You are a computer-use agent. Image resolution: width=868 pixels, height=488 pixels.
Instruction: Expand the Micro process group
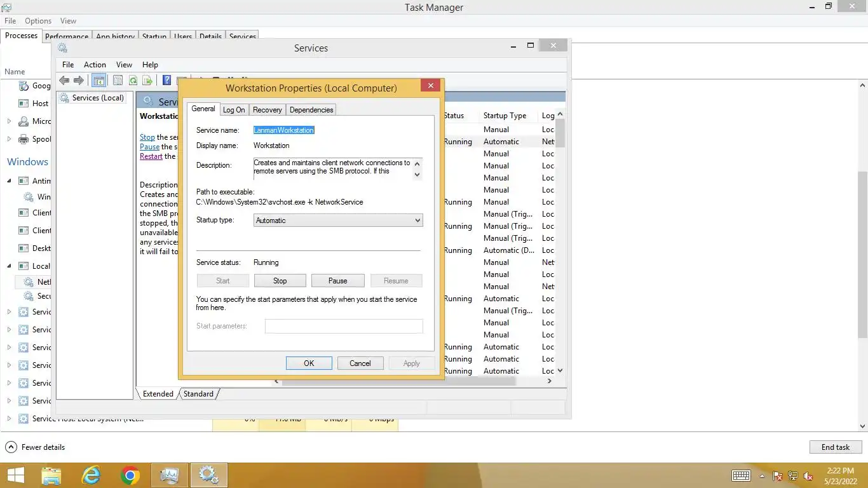pyautogui.click(x=9, y=121)
